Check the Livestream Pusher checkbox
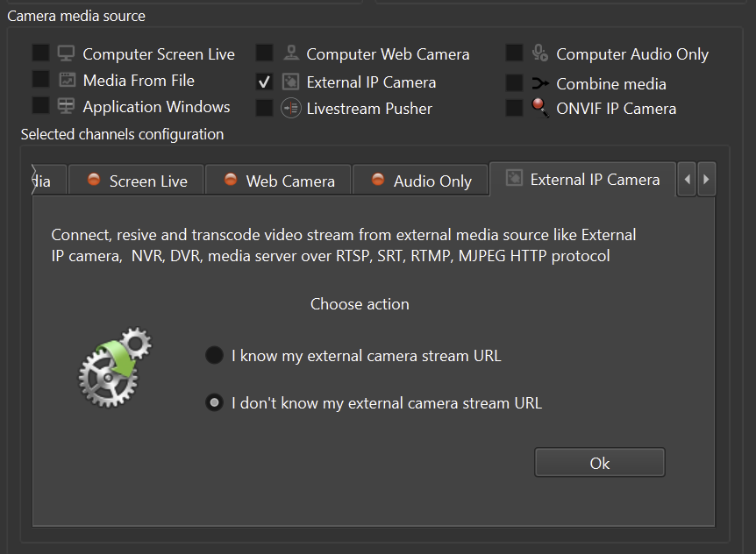 (264, 108)
